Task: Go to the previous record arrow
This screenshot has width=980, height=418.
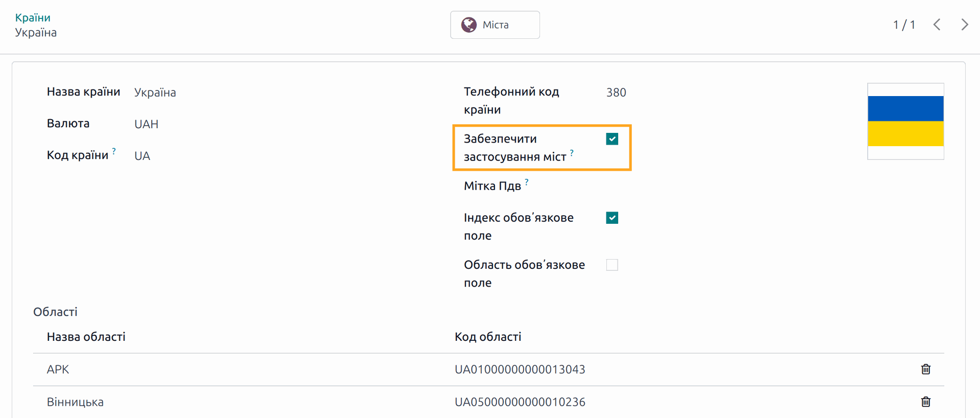Action: (937, 25)
